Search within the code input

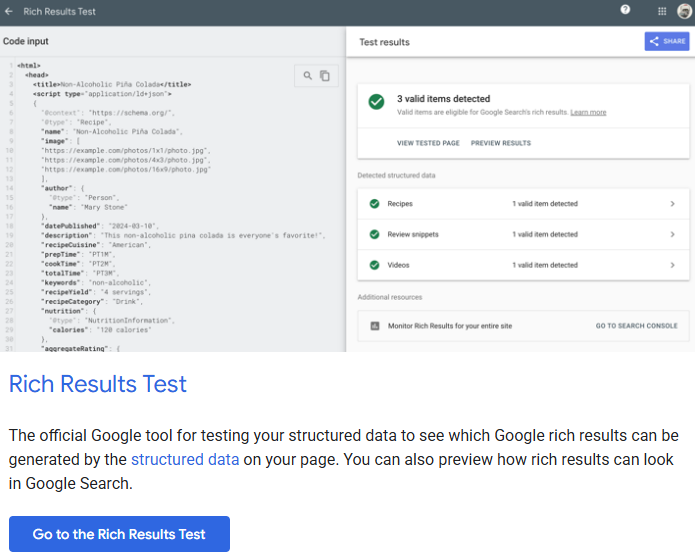pyautogui.click(x=308, y=75)
